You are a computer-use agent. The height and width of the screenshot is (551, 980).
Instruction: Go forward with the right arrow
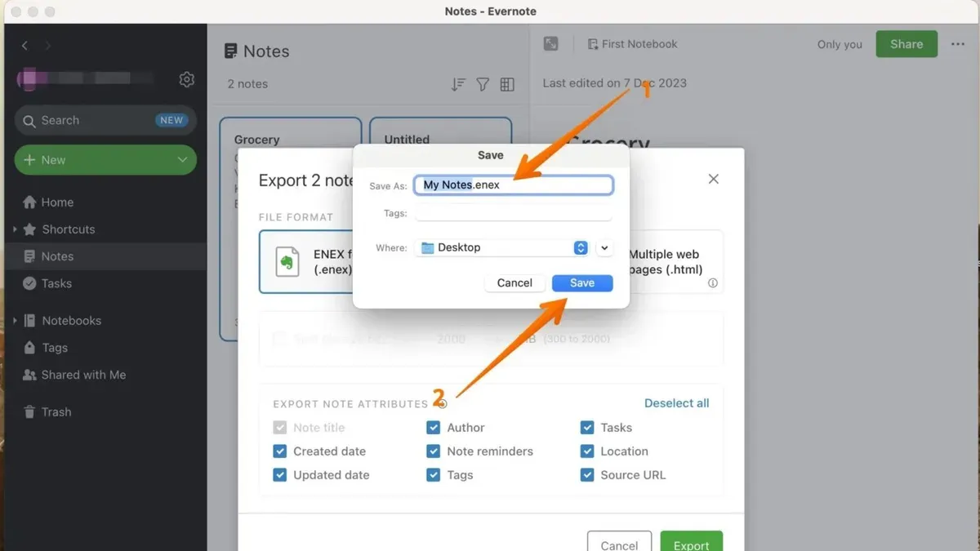point(47,46)
